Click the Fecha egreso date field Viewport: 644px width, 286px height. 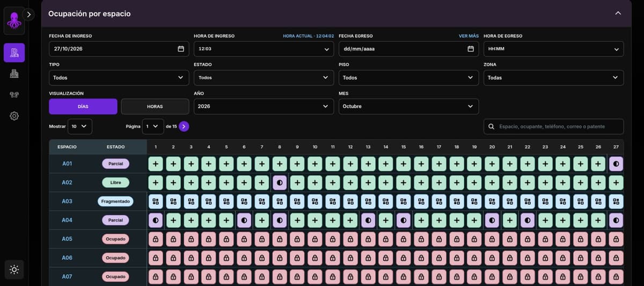[x=408, y=49]
